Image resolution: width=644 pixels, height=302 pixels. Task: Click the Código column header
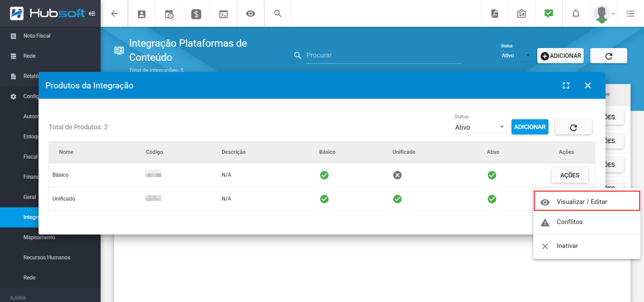[x=154, y=152]
